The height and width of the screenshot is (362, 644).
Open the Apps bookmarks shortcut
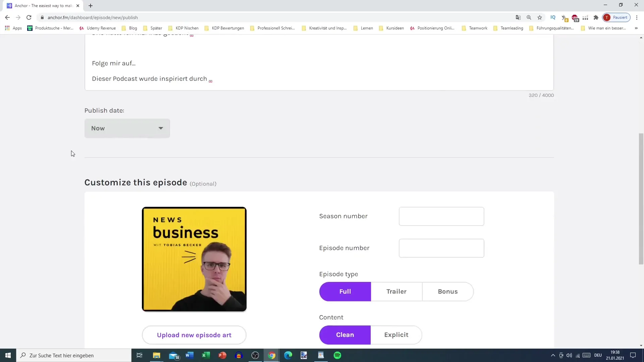tap(13, 28)
